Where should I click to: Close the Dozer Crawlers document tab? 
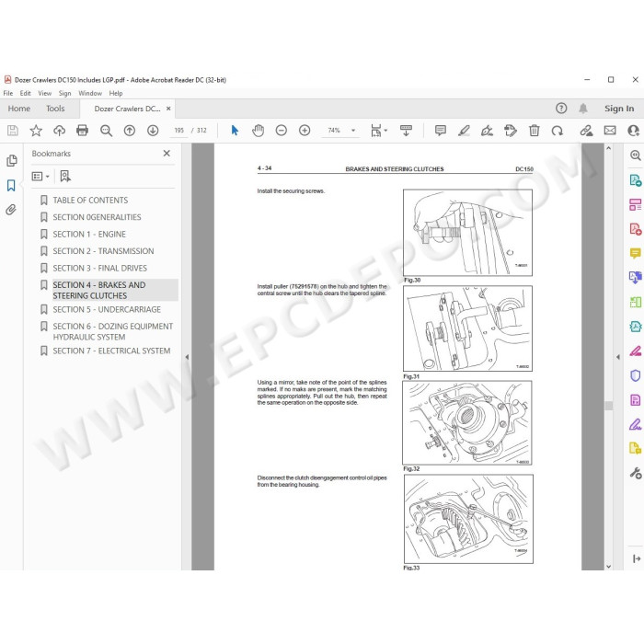click(x=168, y=109)
